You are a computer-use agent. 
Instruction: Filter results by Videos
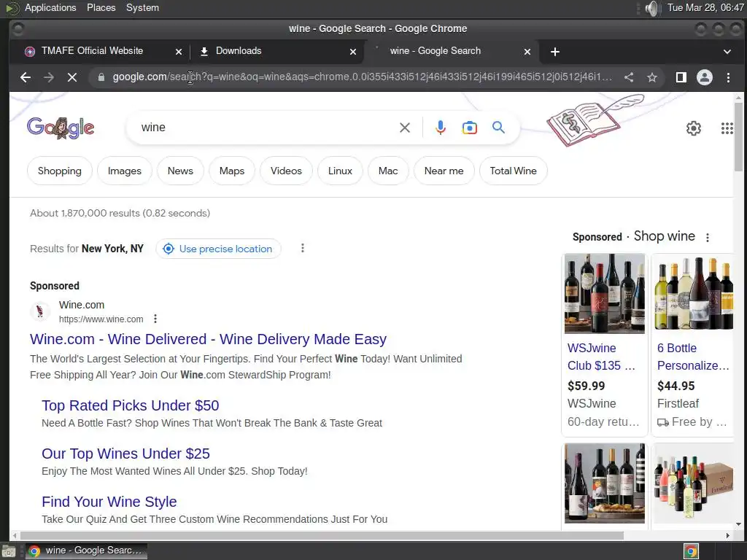286,171
